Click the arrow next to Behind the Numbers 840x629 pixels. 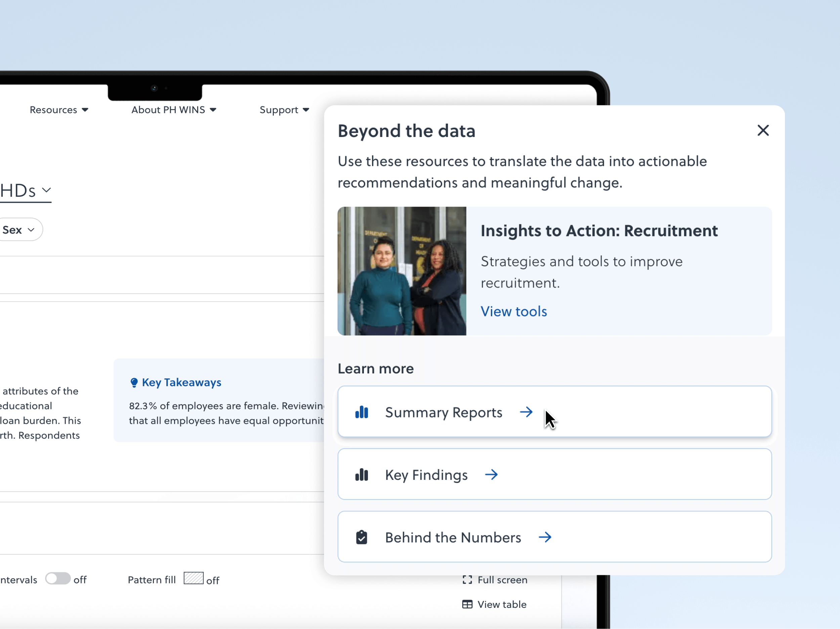(x=545, y=537)
